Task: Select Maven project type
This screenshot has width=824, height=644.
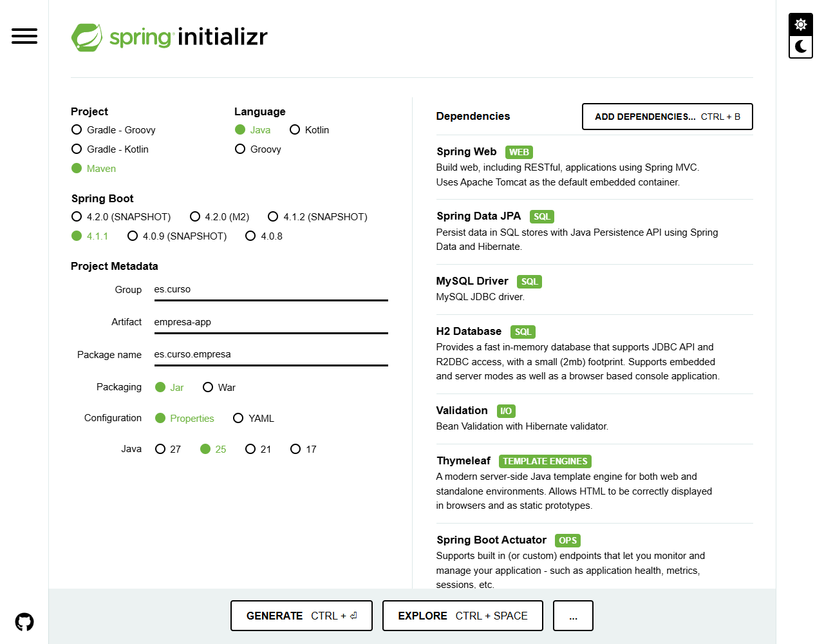Action: point(94,169)
